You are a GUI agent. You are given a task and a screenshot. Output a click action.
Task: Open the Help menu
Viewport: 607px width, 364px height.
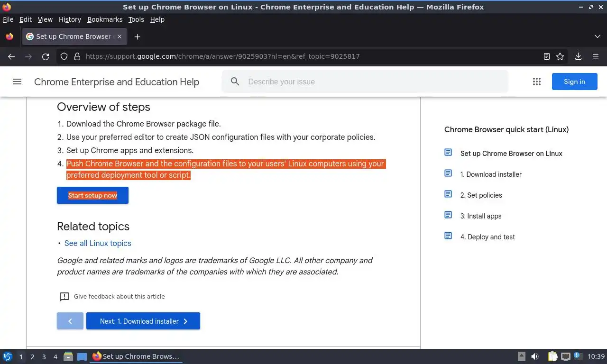point(157,19)
